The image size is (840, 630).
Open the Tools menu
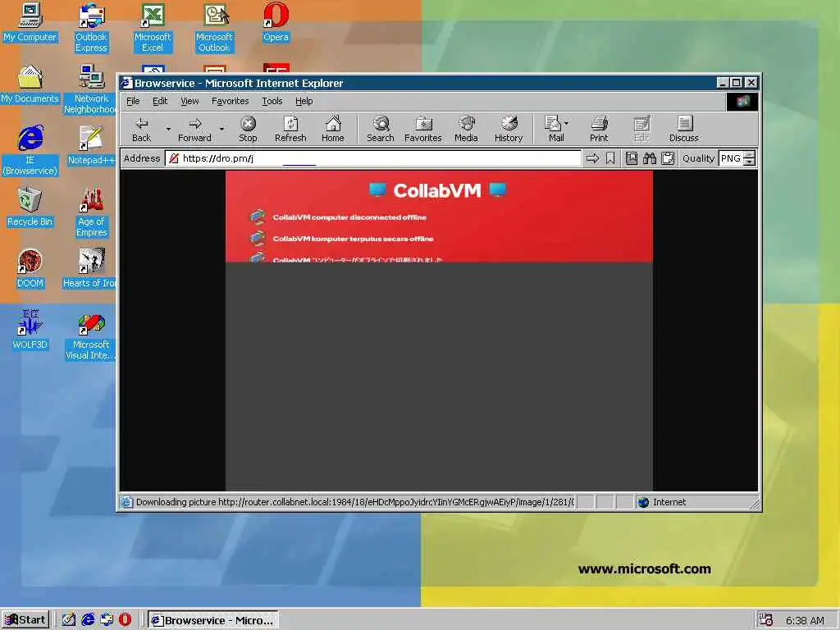tap(272, 101)
